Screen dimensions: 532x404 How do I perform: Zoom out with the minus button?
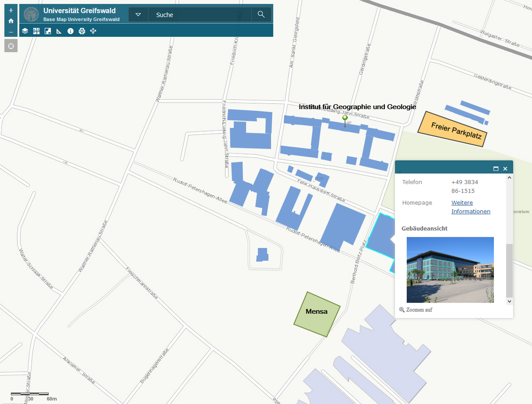11,32
